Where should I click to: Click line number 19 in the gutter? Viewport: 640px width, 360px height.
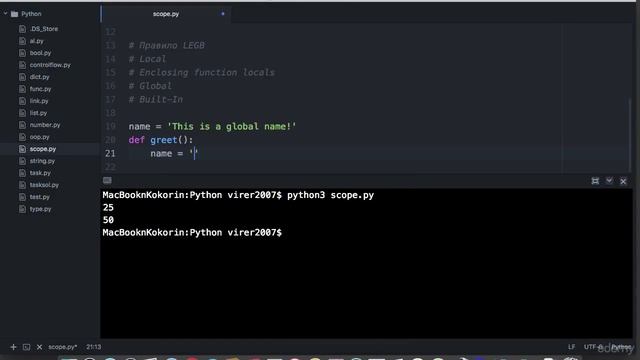(110, 127)
